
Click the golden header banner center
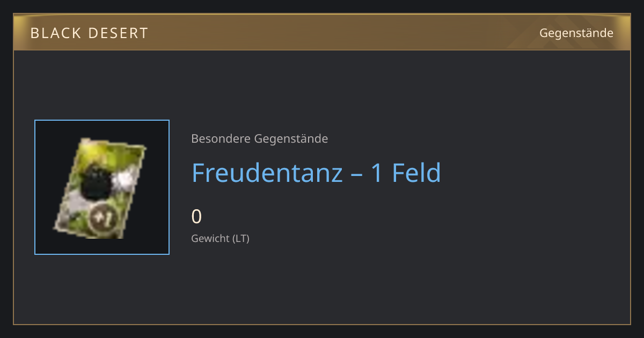pyautogui.click(x=322, y=32)
